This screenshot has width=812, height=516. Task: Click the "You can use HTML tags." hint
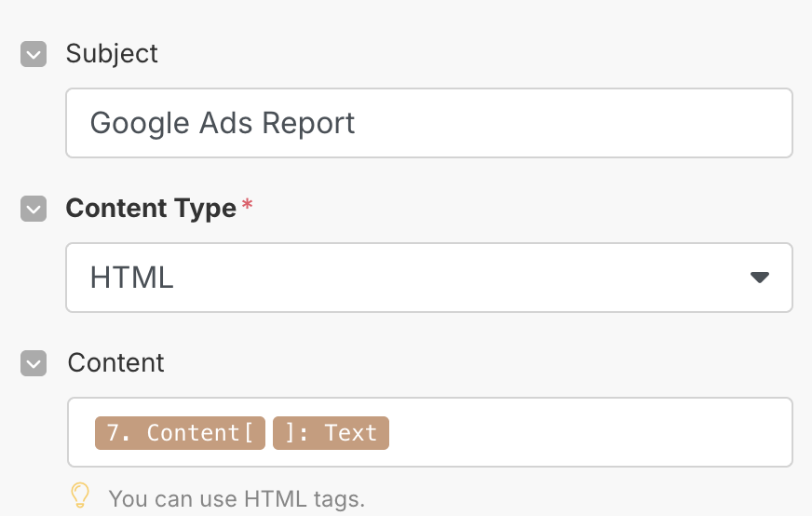tap(237, 499)
